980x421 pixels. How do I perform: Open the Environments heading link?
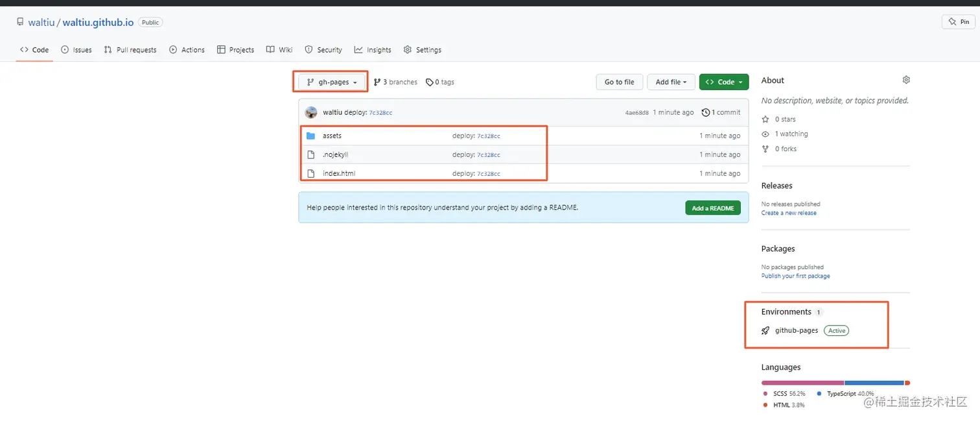pyautogui.click(x=786, y=311)
